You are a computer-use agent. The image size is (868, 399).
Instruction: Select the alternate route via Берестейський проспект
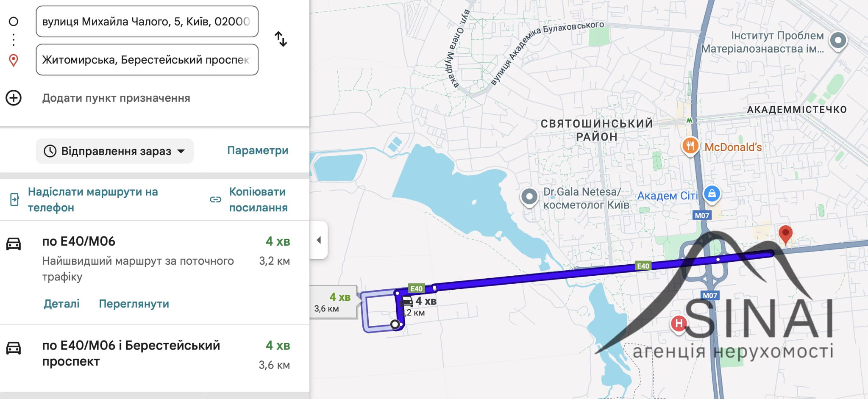(155, 358)
